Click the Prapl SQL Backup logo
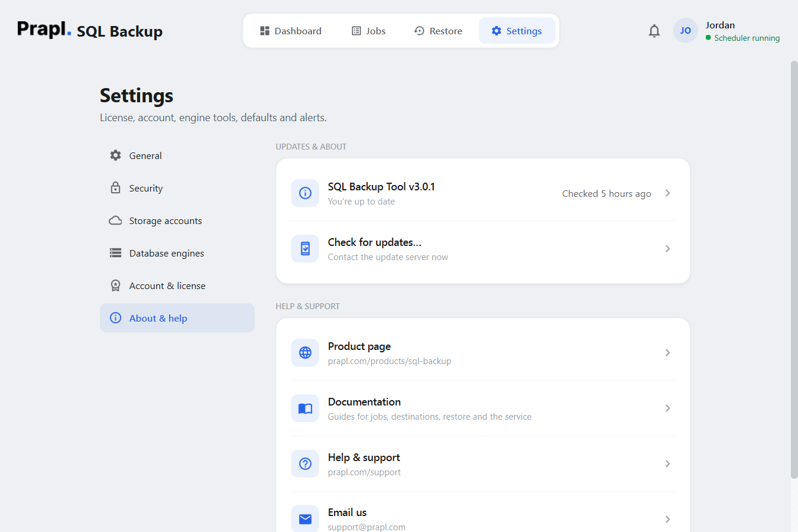 click(90, 30)
